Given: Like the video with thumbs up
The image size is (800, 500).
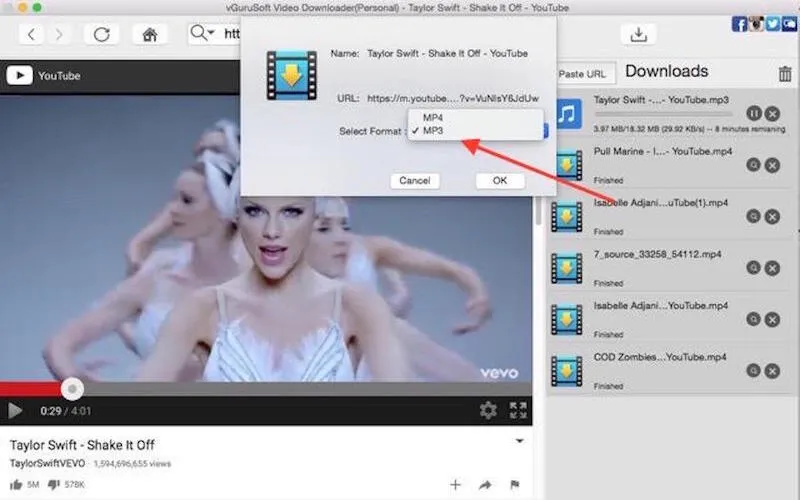Looking at the screenshot, I should (16, 485).
